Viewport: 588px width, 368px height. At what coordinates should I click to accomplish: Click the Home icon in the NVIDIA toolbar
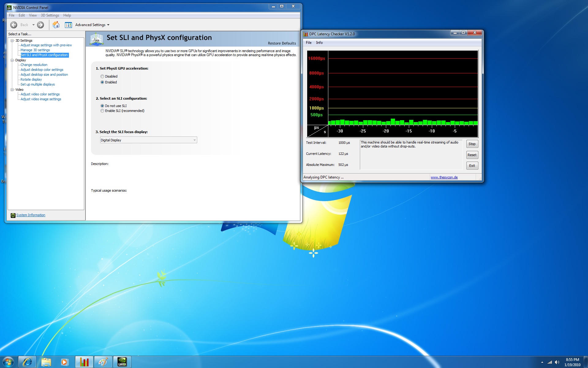56,25
